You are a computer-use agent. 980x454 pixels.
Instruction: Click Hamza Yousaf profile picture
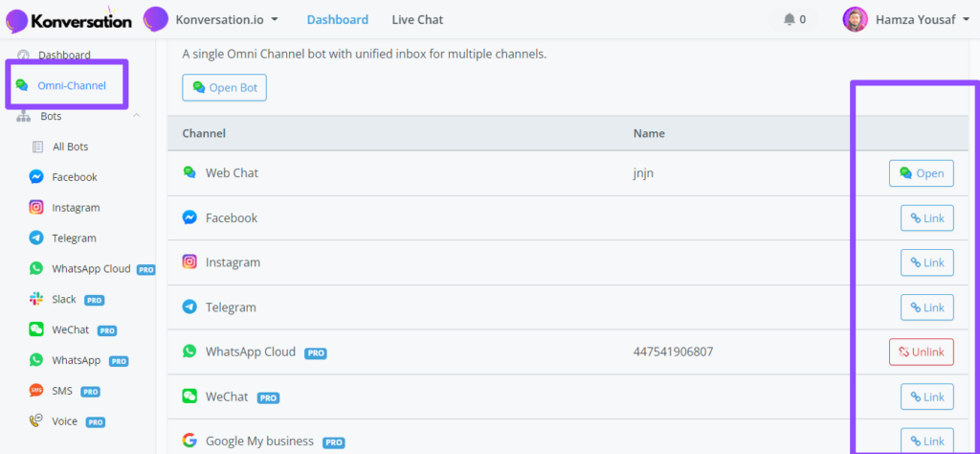coord(855,19)
